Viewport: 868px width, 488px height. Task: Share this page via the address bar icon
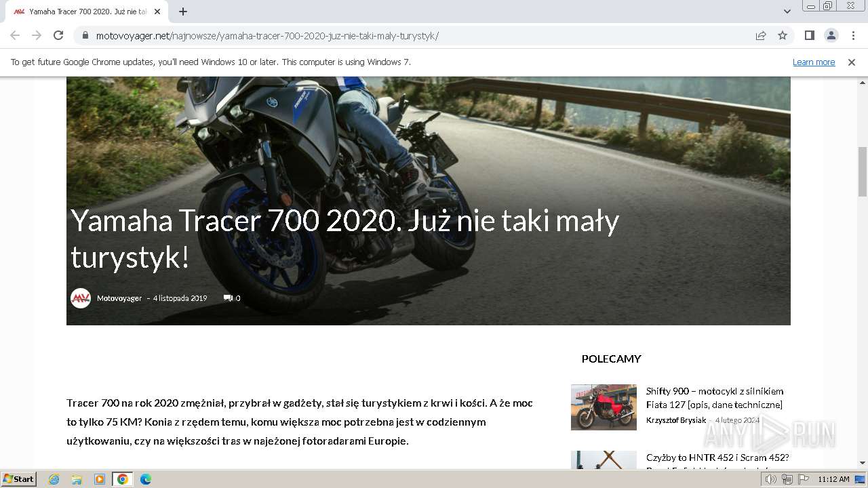(x=761, y=35)
